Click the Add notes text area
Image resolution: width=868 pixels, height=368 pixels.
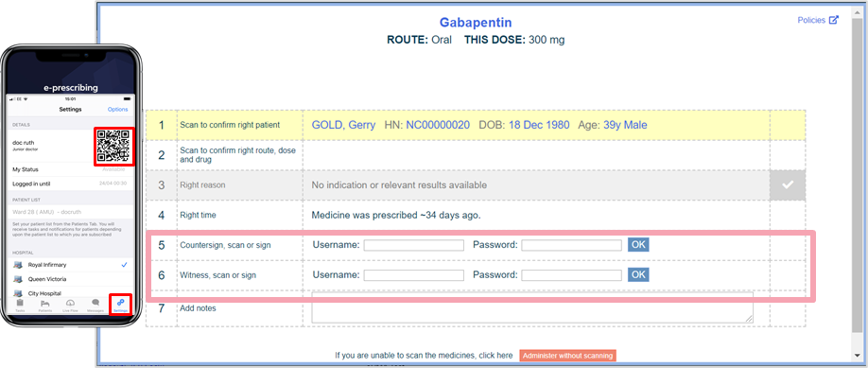pos(532,307)
